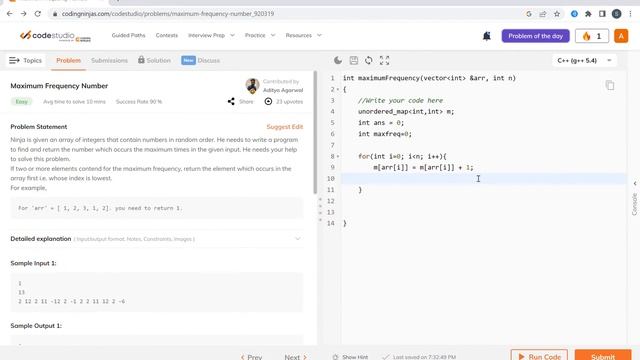Click the problem panel vertical scrollbar
This screenshot has height=360, width=640.
pyautogui.click(x=315, y=133)
